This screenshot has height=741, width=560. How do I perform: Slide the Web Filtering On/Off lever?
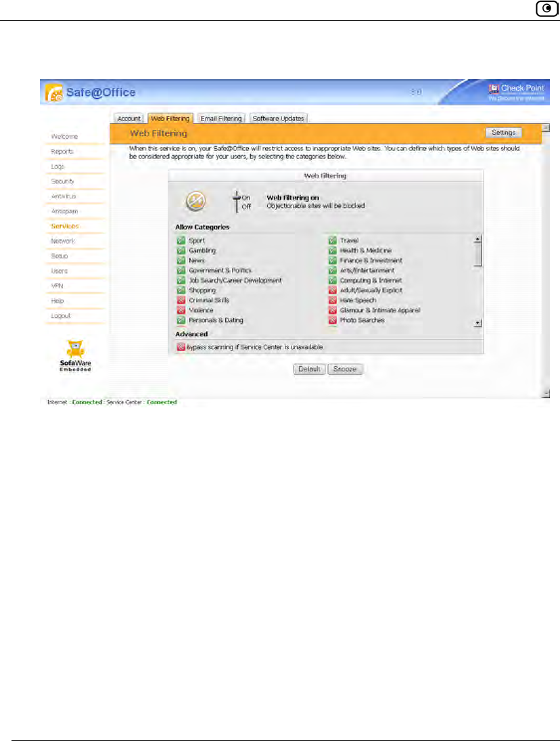click(x=237, y=201)
